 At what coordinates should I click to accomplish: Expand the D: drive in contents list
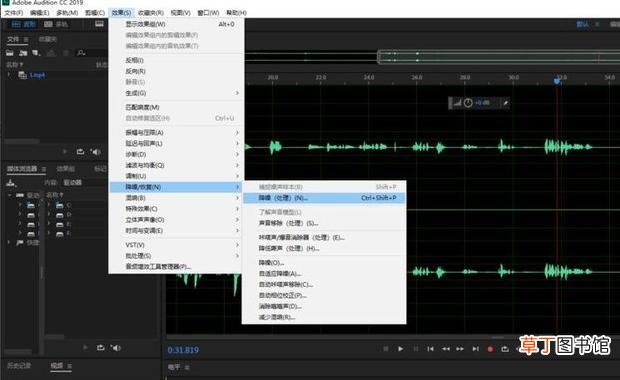click(49, 215)
